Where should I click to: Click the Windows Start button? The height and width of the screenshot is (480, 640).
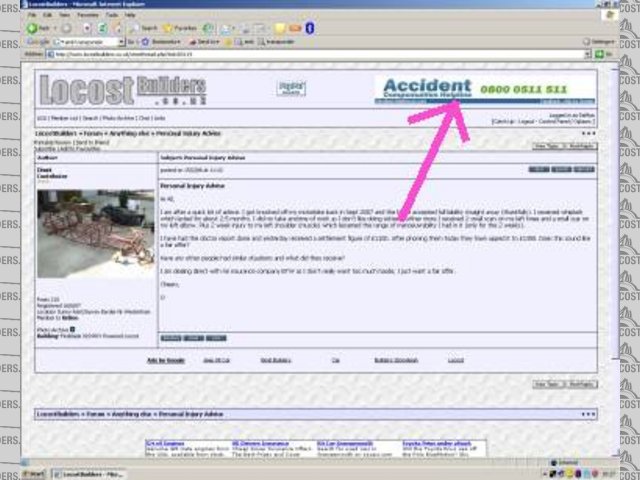(38, 472)
